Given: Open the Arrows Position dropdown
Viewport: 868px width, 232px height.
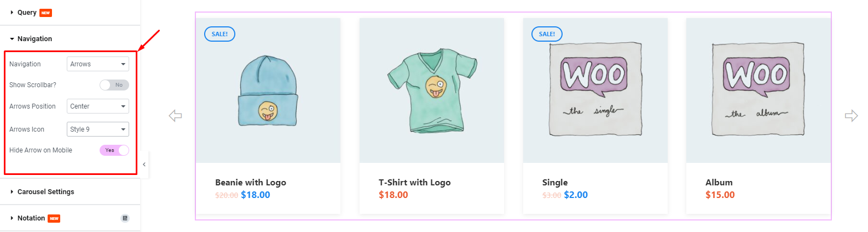Looking at the screenshot, I should click(98, 106).
